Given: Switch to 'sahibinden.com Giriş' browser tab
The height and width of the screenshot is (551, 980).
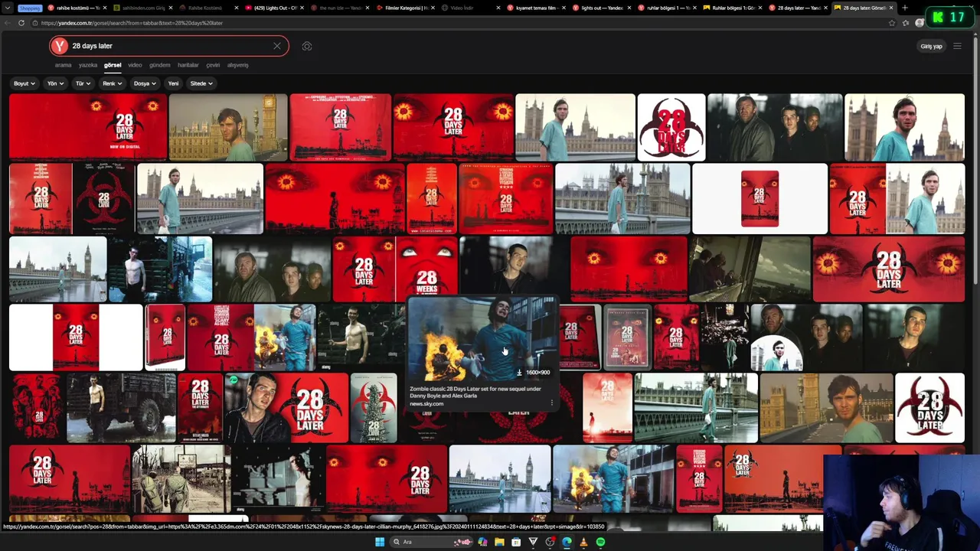Looking at the screenshot, I should point(144,8).
